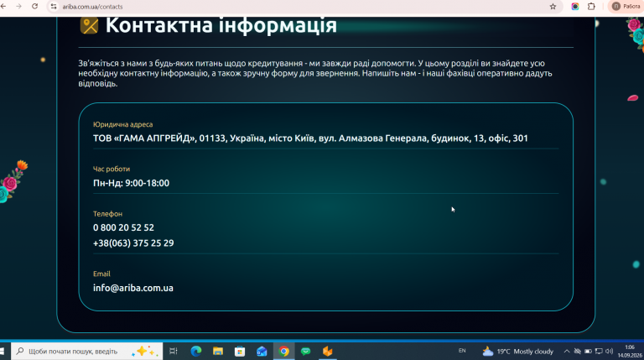Open Microsoft Store from taskbar
The image size is (644, 360).
tap(240, 352)
